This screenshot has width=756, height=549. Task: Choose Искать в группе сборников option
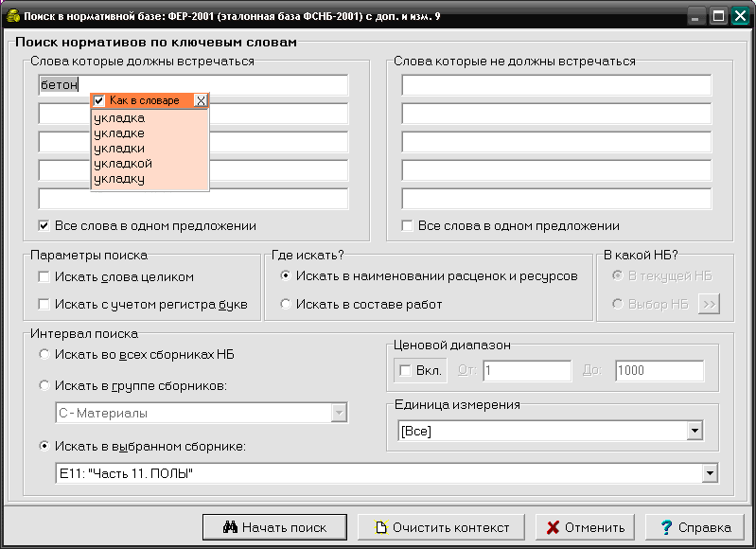(x=44, y=385)
